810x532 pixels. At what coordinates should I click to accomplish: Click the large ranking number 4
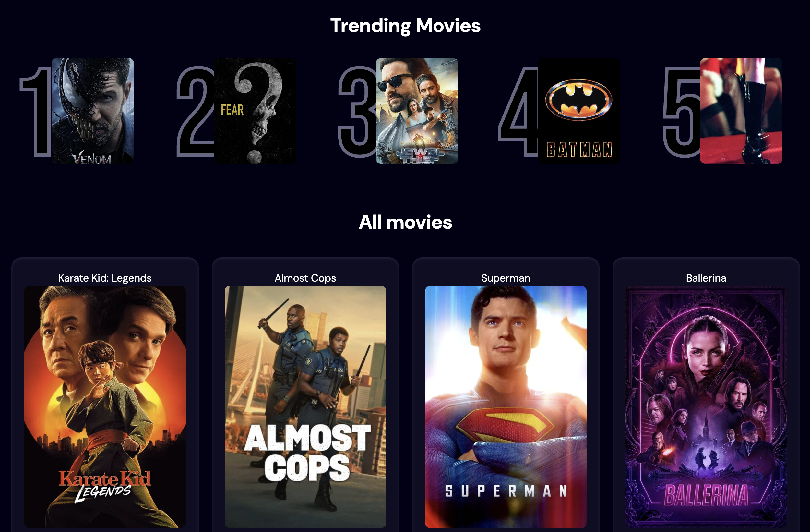point(518,112)
